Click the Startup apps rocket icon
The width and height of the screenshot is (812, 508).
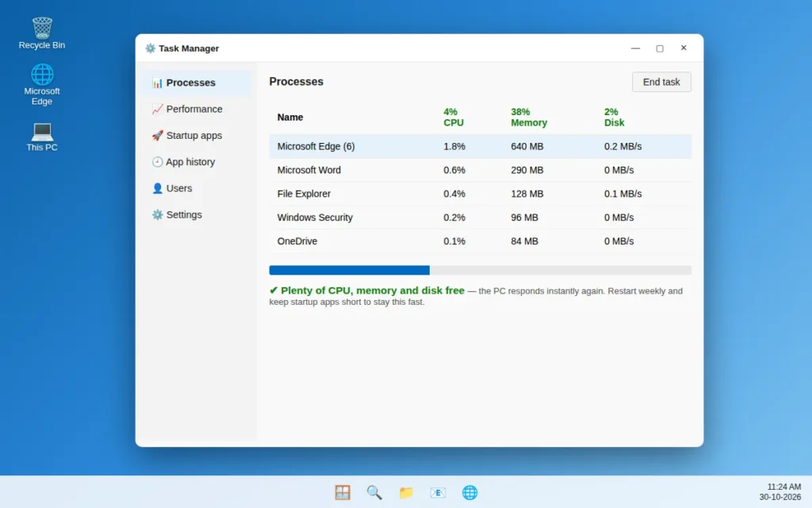(x=158, y=135)
